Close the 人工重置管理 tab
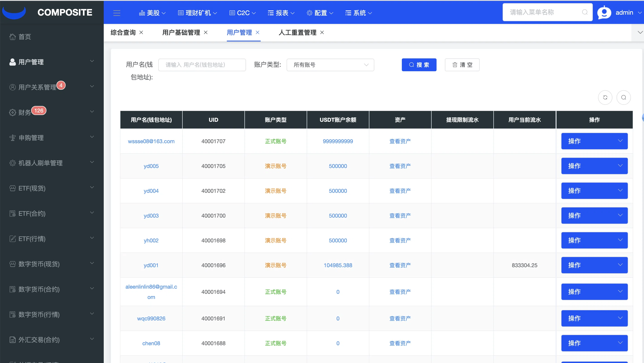 tap(322, 32)
